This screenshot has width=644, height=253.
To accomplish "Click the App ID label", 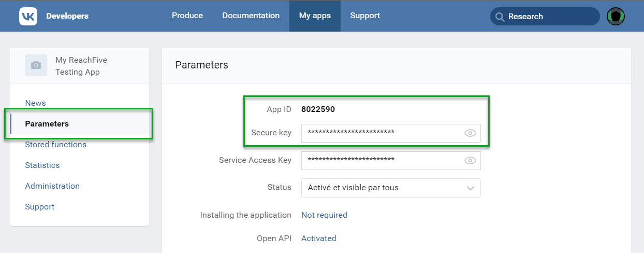I will click(279, 109).
